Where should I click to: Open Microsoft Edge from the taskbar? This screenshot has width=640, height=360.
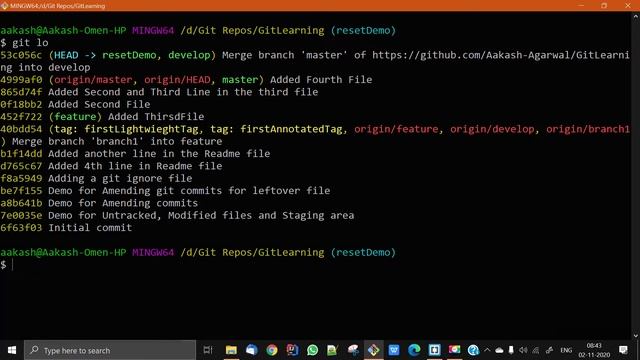pos(414,350)
